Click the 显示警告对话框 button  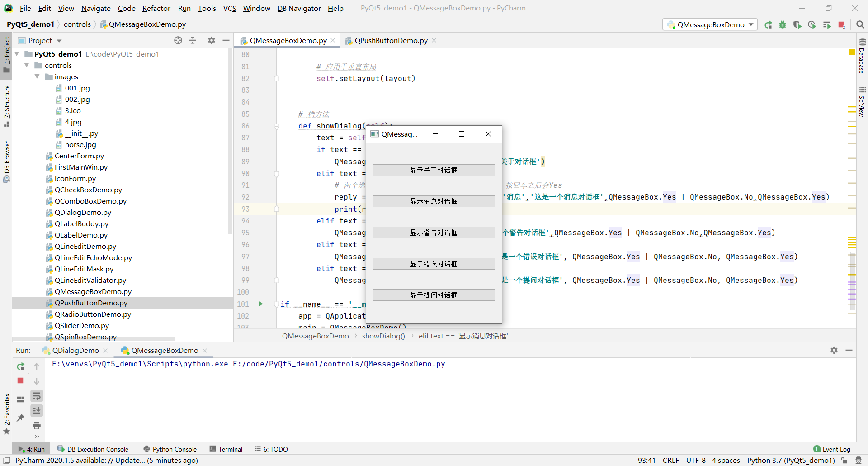pyautogui.click(x=434, y=233)
